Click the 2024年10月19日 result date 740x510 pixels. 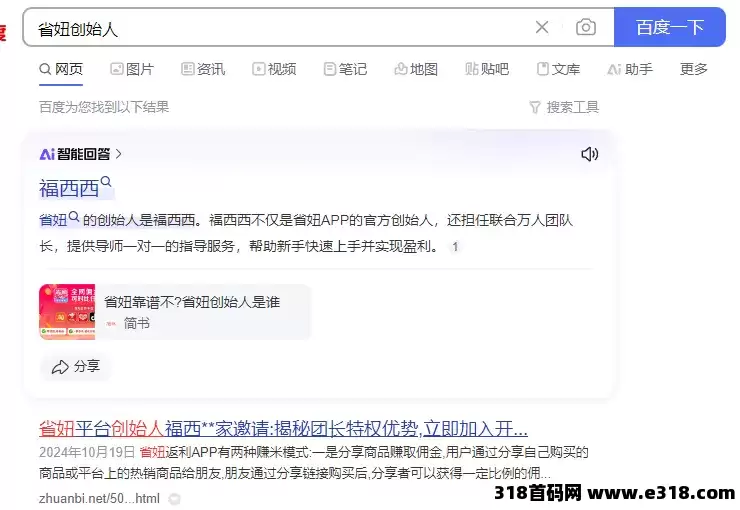coord(87,452)
